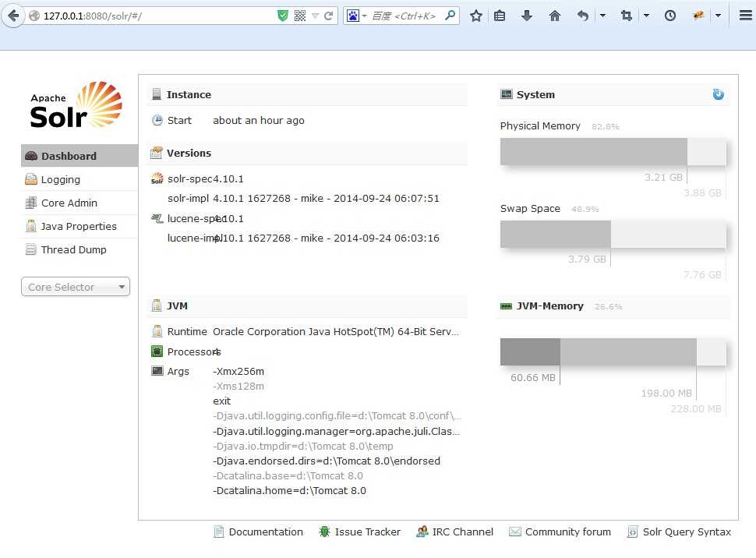This screenshot has width=756, height=558.
Task: Open Java Properties page
Action: [x=79, y=226]
